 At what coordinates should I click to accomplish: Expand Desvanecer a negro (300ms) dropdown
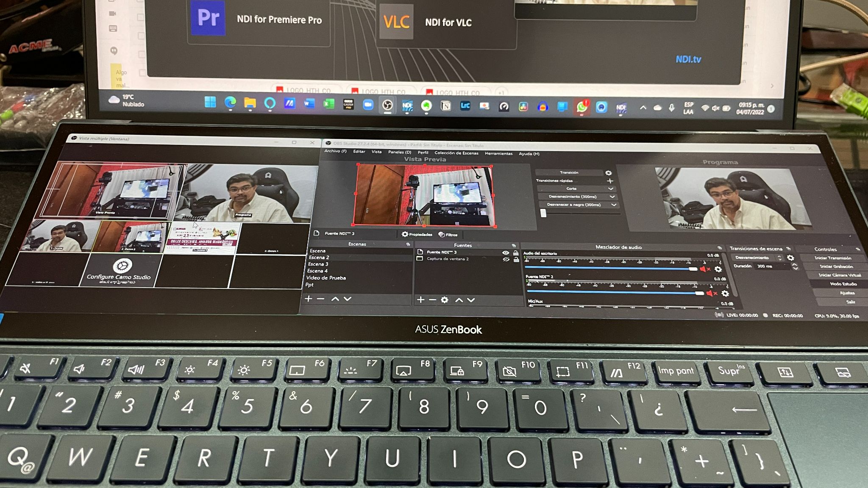tap(614, 205)
